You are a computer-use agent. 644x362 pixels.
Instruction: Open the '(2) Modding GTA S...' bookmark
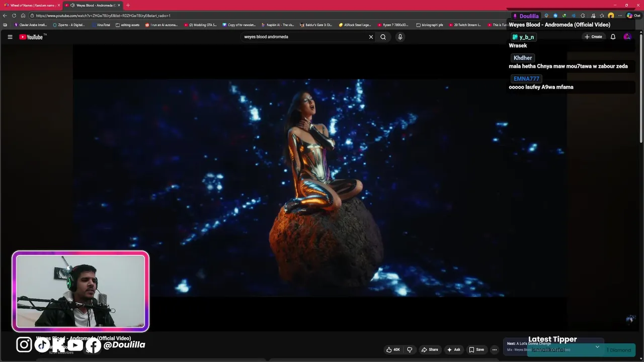coord(200,25)
